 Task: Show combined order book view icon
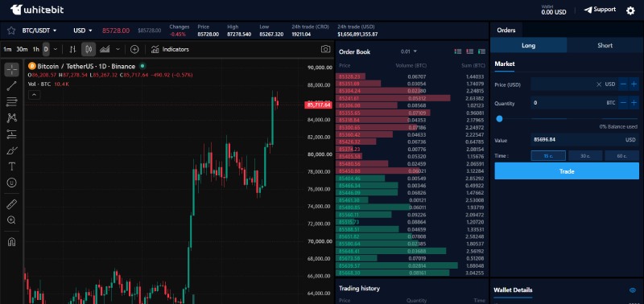[x=458, y=51]
